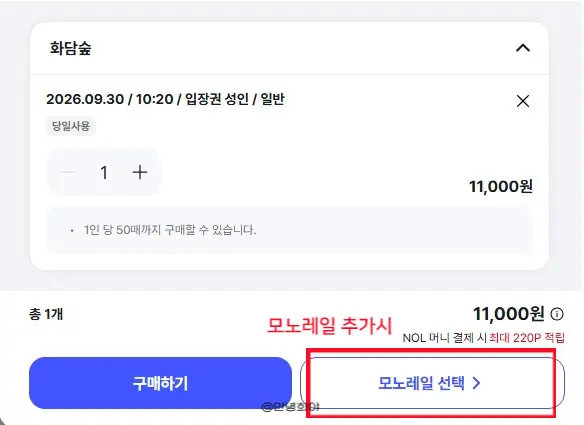584x425 pixels.
Task: Click the 구매하기 purchase button
Action: [160, 383]
